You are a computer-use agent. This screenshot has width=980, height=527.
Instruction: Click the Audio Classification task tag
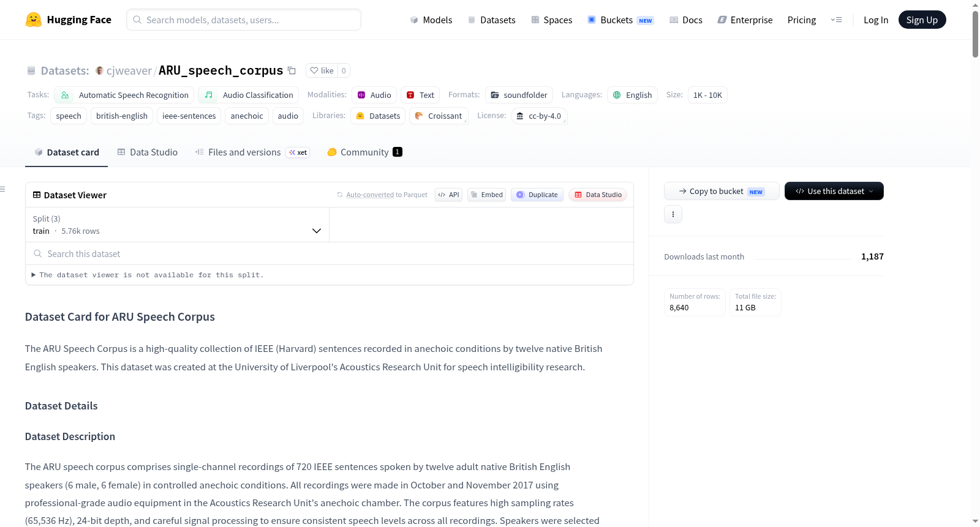[249, 95]
